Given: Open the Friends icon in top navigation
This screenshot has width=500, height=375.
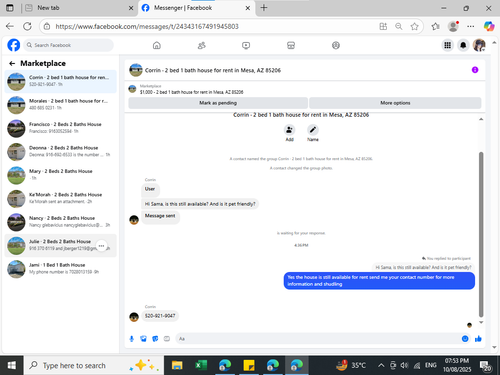Looking at the screenshot, I should point(202,45).
